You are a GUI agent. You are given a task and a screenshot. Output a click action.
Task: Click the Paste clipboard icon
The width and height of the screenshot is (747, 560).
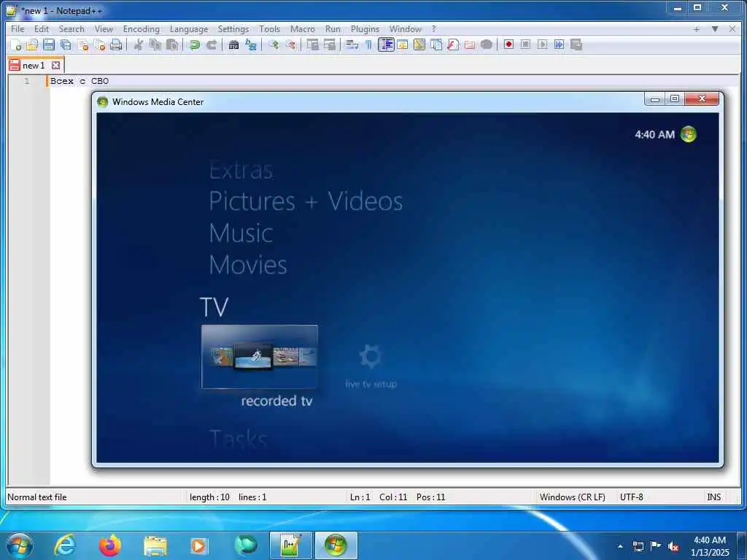(x=172, y=44)
